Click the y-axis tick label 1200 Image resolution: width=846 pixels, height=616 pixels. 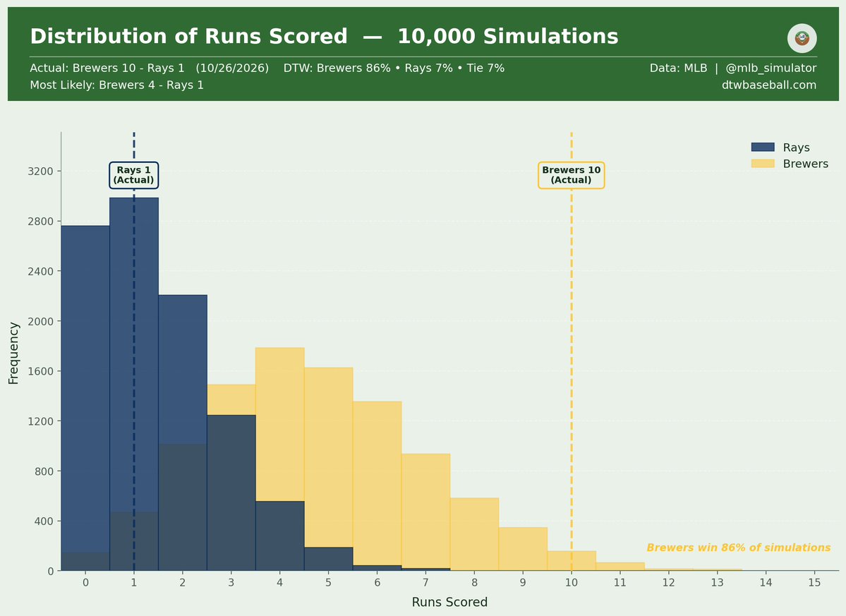click(40, 421)
